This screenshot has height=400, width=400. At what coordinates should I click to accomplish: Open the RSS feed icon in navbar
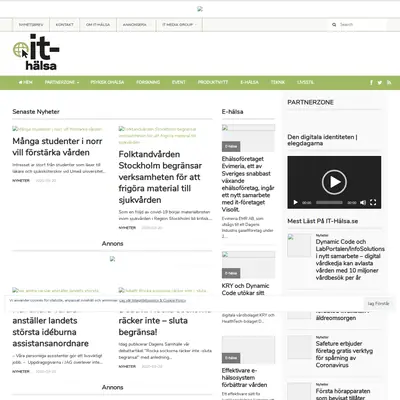389,82
